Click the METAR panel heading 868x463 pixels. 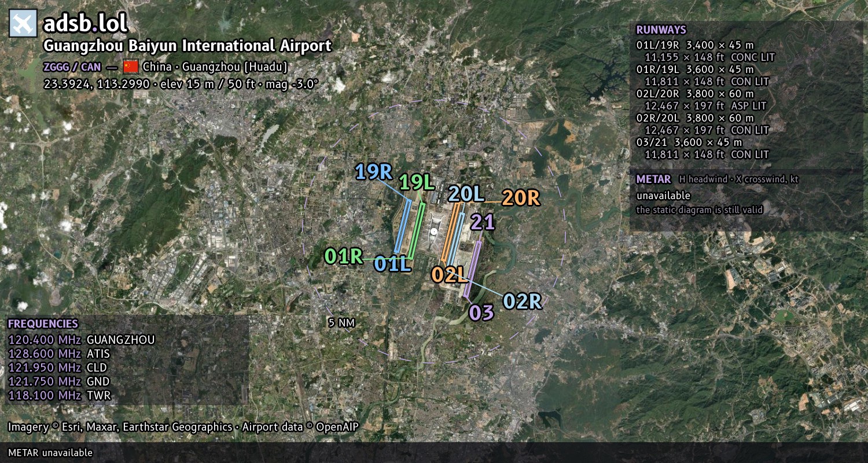click(653, 179)
